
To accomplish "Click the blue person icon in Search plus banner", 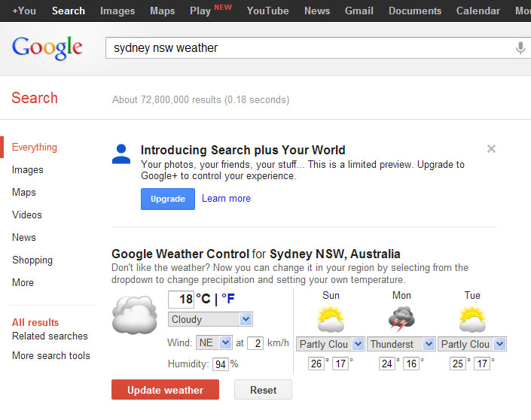I will 121,154.
